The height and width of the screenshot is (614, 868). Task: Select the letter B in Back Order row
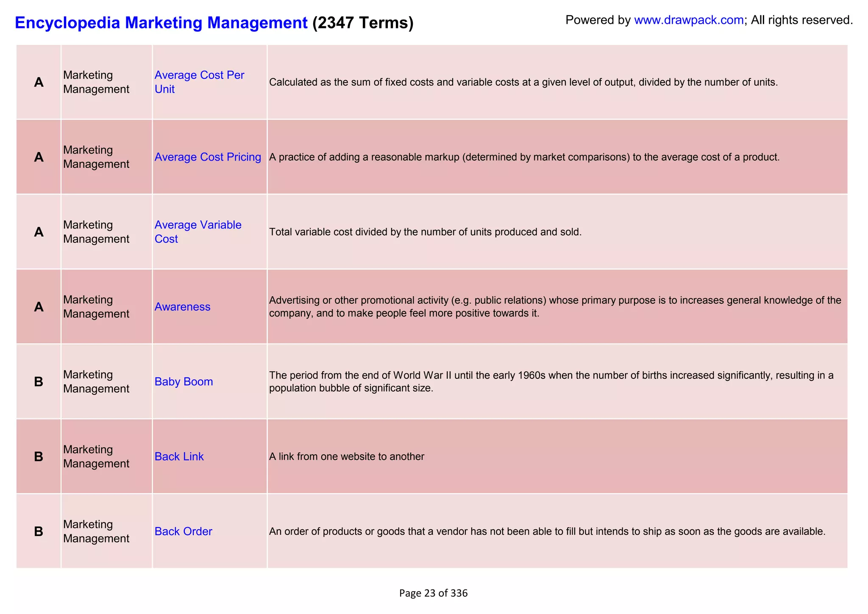coord(39,531)
